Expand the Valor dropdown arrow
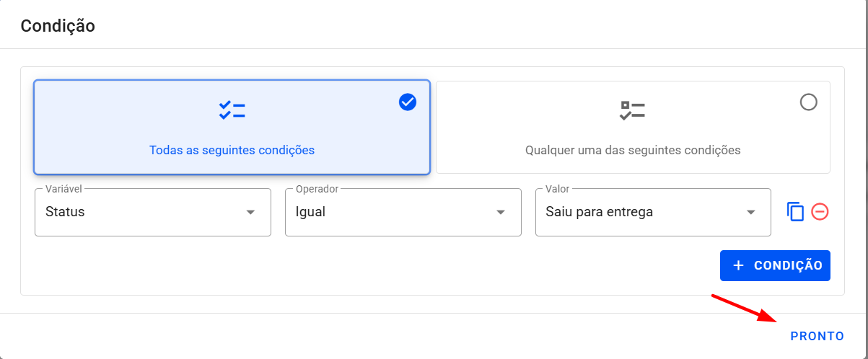The image size is (868, 359). [x=751, y=213]
